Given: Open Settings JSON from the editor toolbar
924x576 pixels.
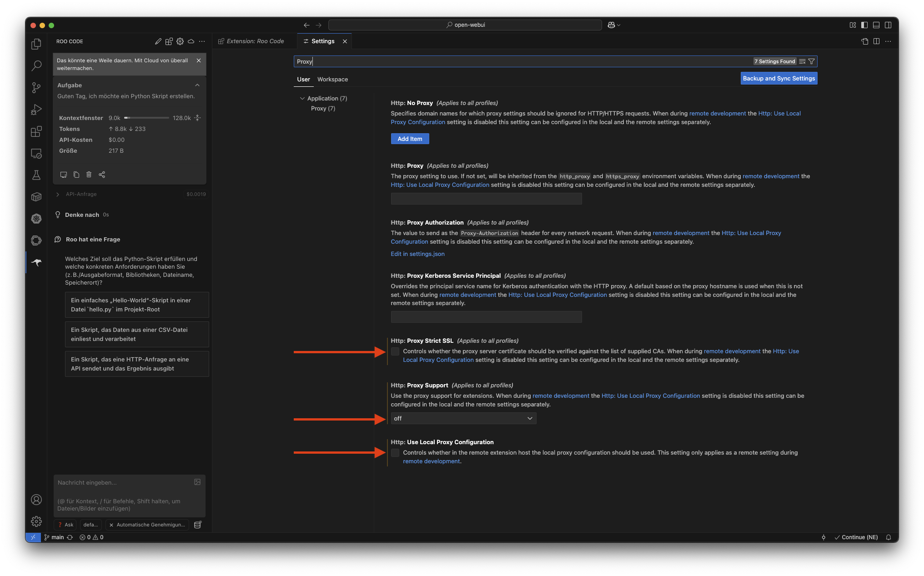Looking at the screenshot, I should pyautogui.click(x=865, y=41).
